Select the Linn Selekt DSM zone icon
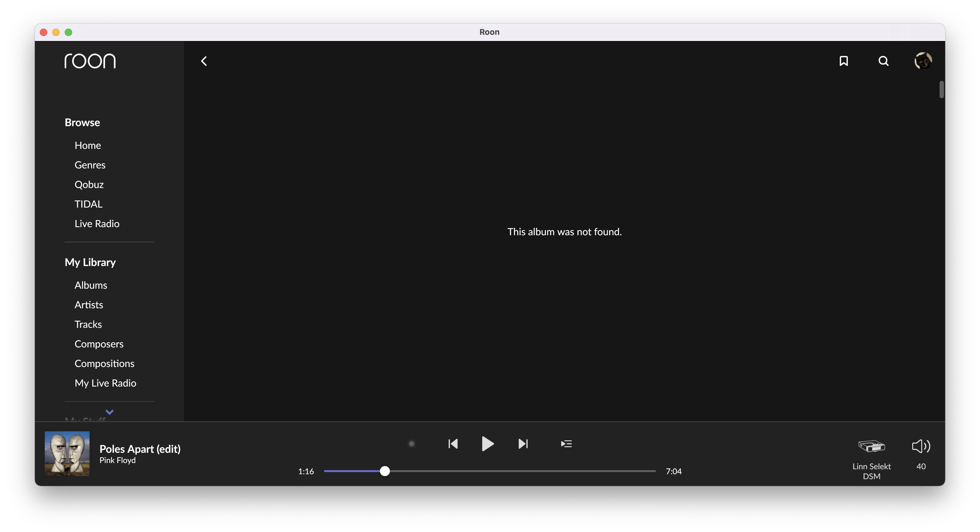The width and height of the screenshot is (980, 532). click(871, 446)
